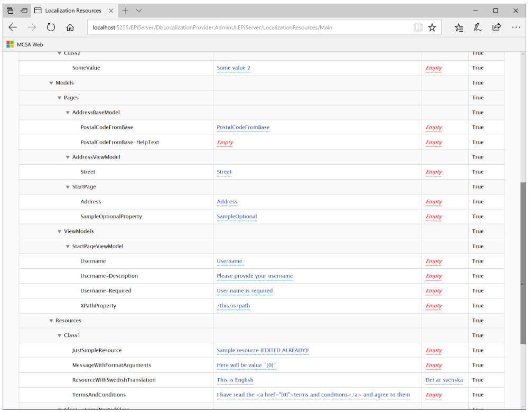Image resolution: width=532 pixels, height=413 pixels.
Task: Add this page to favorites star
Action: point(432,27)
